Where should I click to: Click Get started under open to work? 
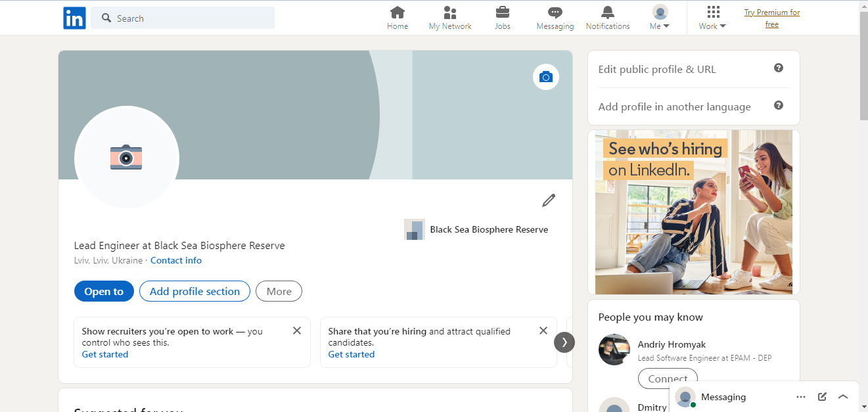coord(105,354)
